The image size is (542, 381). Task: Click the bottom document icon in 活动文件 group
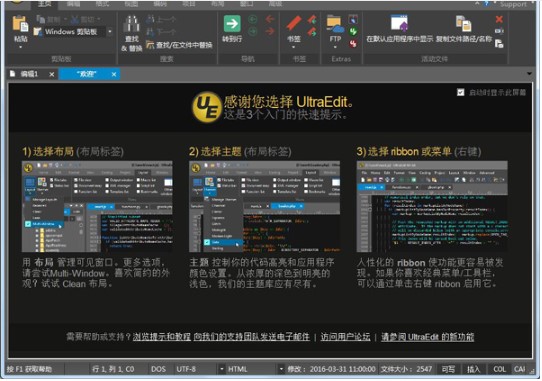[499, 44]
